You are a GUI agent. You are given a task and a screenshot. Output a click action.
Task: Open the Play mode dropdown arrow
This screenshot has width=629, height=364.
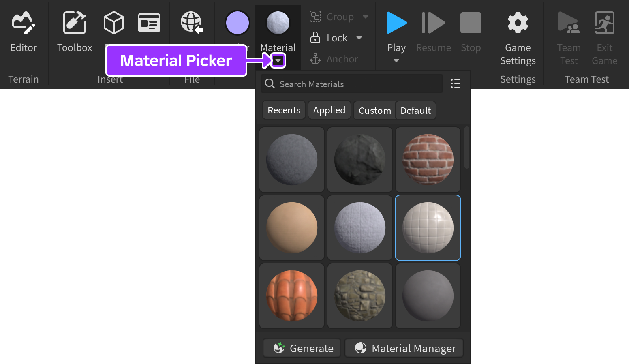pos(396,61)
